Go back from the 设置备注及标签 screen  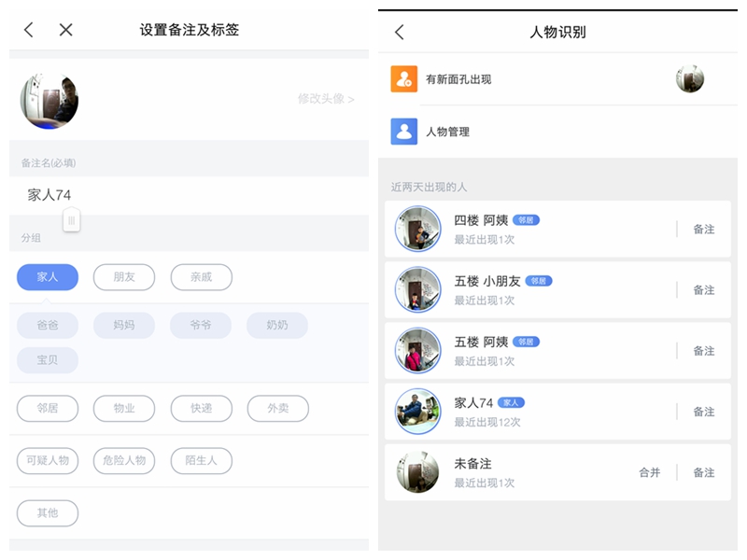pos(29,30)
